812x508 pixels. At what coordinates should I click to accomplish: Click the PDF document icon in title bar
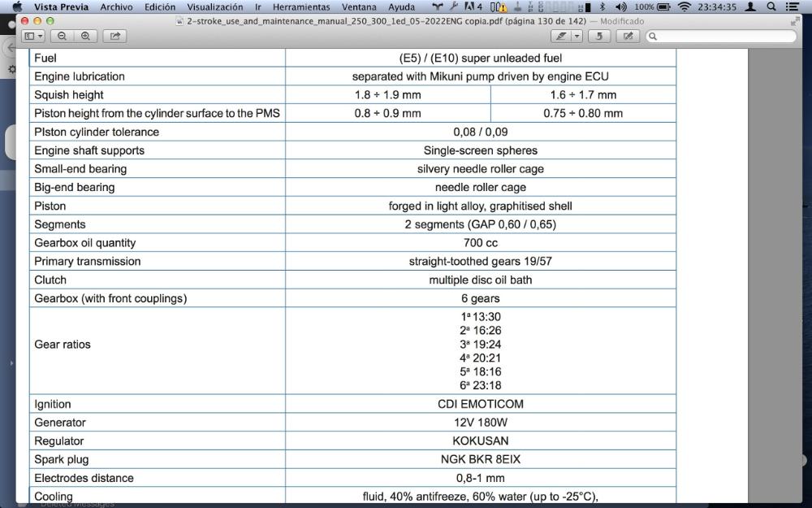click(179, 21)
